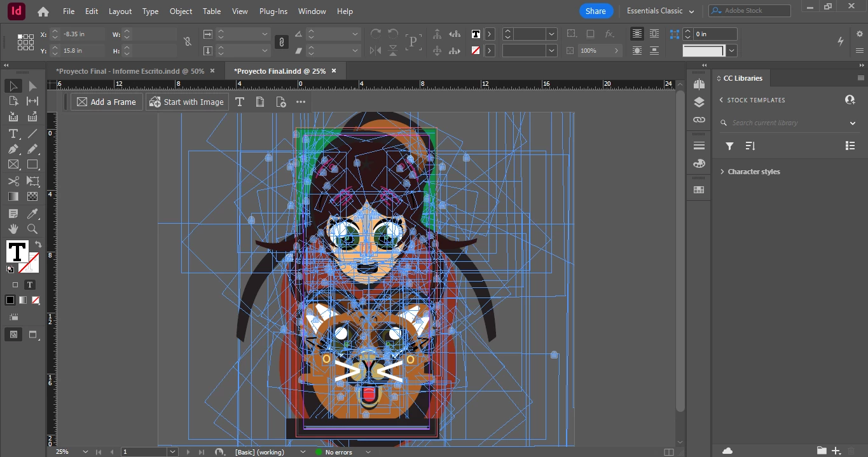Select the Rectangle Frame tool

13,165
